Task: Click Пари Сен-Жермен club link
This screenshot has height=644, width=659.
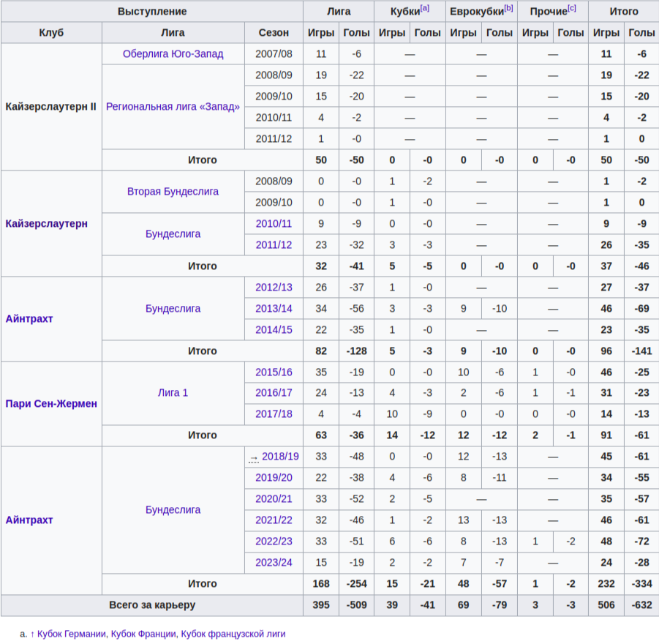Action: (51, 404)
